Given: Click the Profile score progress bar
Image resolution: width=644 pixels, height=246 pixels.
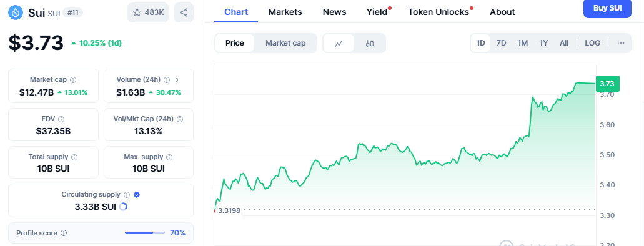Looking at the screenshot, I should pos(144,233).
